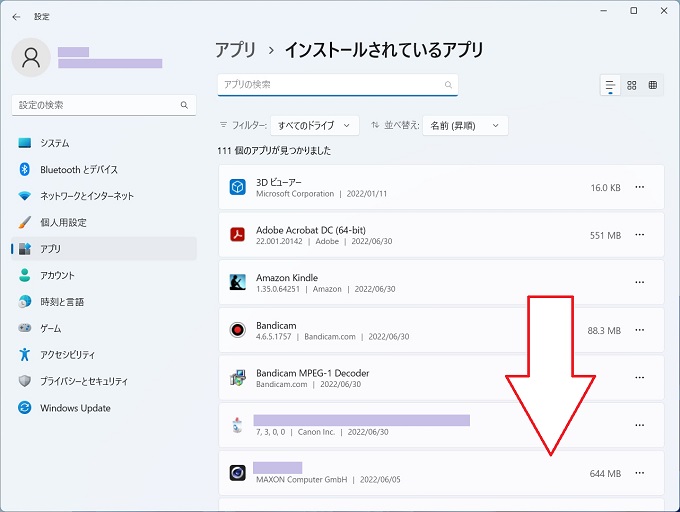680x512 pixels.
Task: Select the Adobe Acrobat DC (64-bit) name
Action: 311,230
